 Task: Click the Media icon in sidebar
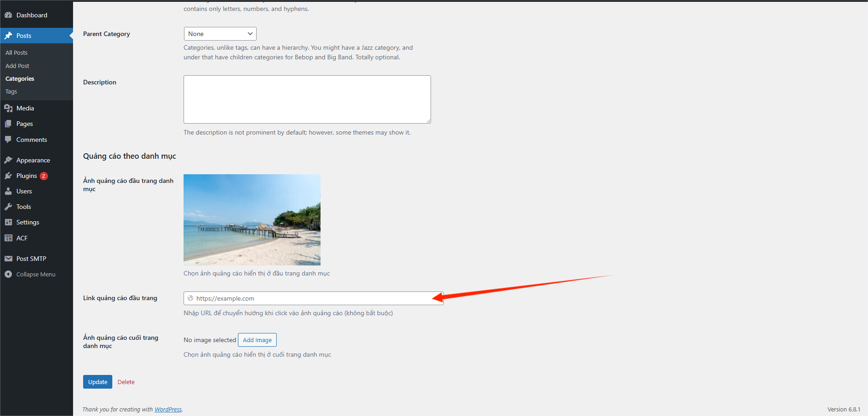(x=8, y=108)
